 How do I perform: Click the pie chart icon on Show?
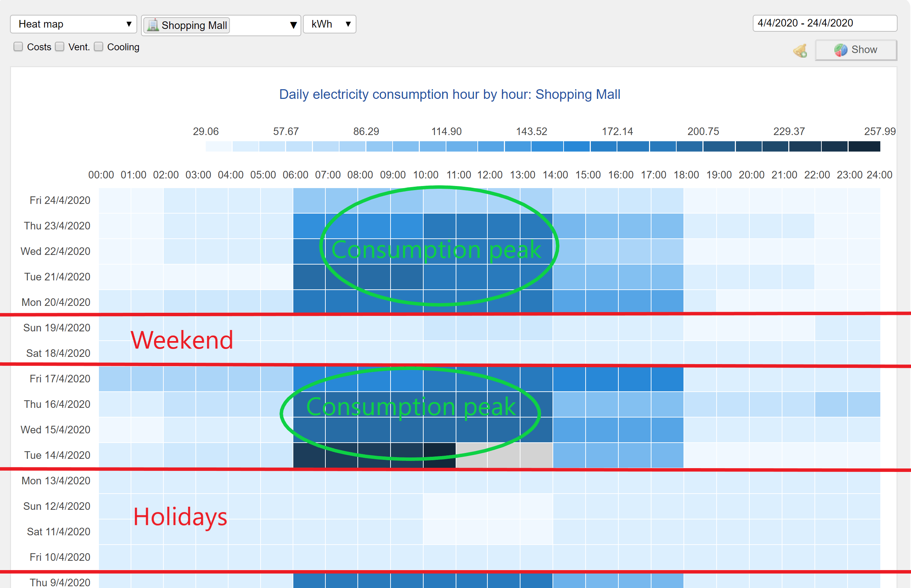tap(840, 50)
